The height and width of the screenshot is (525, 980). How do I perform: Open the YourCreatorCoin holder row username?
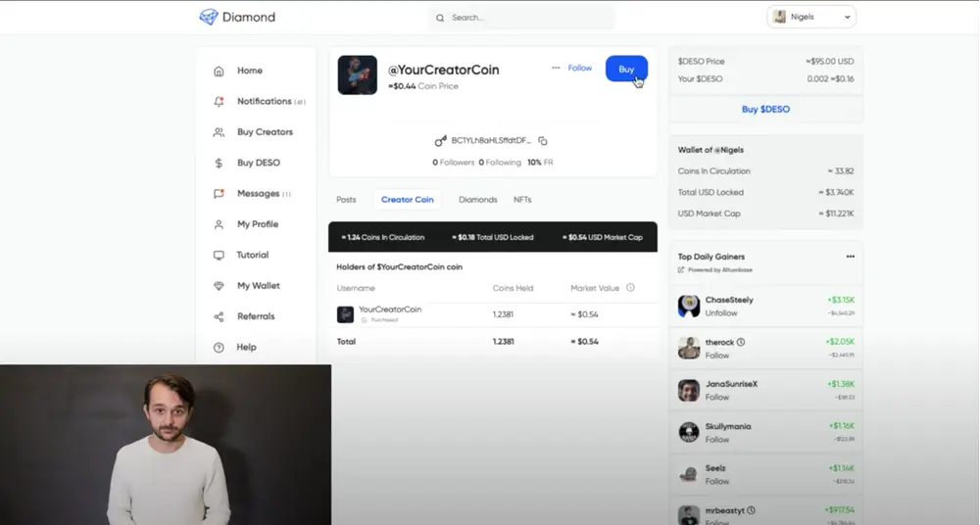coord(390,310)
